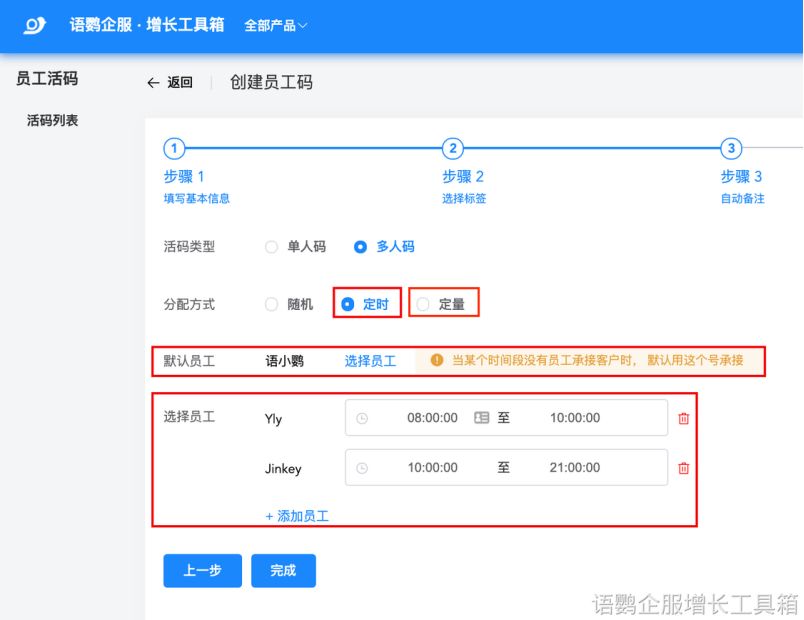This screenshot has width=804, height=620.
Task: Go to step 2 选择标签
Action: pos(453,149)
